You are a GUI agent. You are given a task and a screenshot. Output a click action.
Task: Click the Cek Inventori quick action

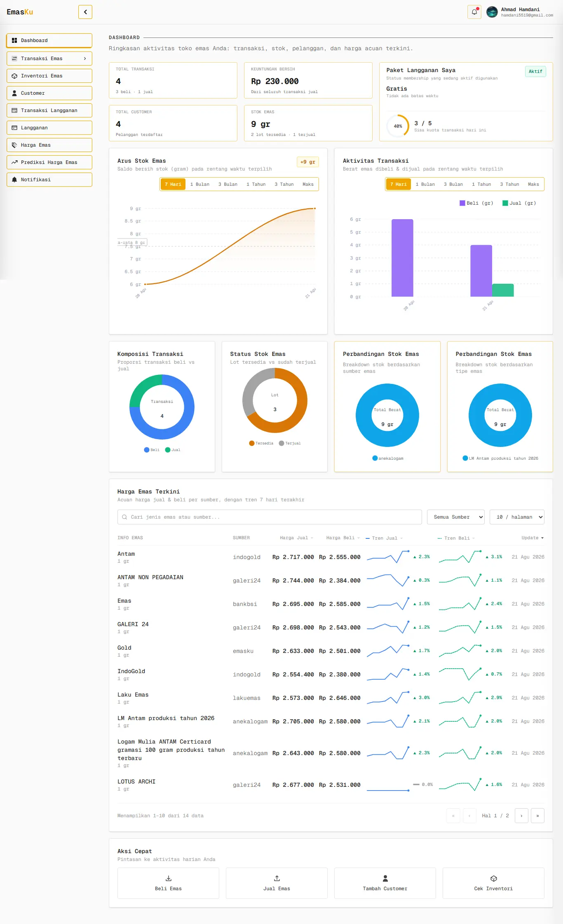[493, 883]
